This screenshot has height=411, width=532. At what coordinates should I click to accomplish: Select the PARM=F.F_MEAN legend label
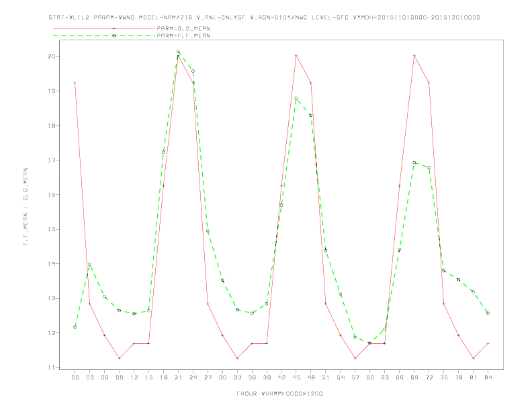(183, 36)
